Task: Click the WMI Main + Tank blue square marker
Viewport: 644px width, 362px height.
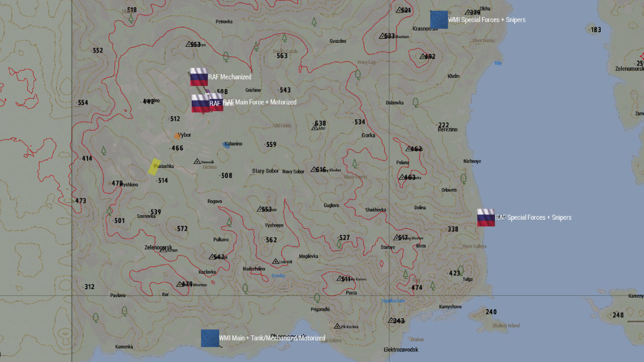Action: pos(210,338)
